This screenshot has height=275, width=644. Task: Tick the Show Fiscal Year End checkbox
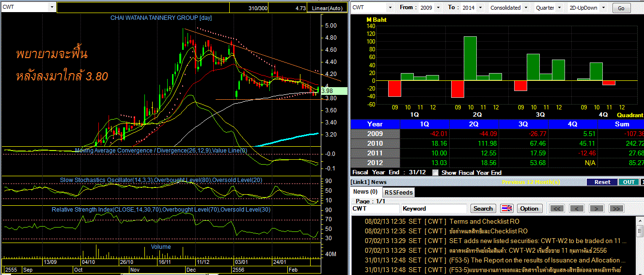coord(435,172)
